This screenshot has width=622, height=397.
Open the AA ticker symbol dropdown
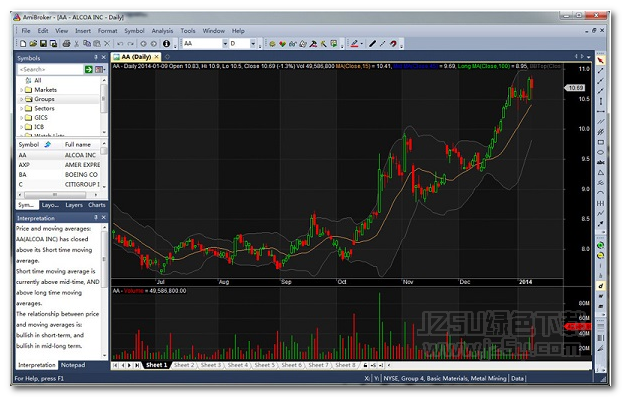point(225,44)
